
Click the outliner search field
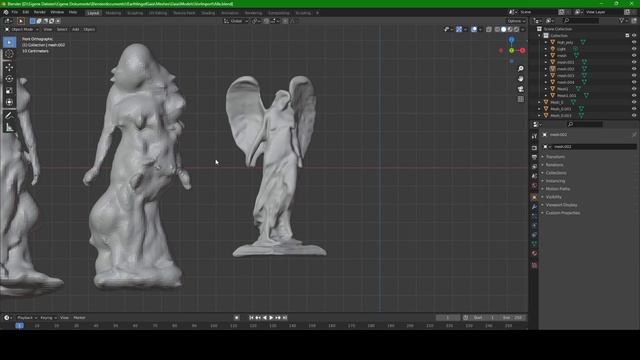[581, 20]
